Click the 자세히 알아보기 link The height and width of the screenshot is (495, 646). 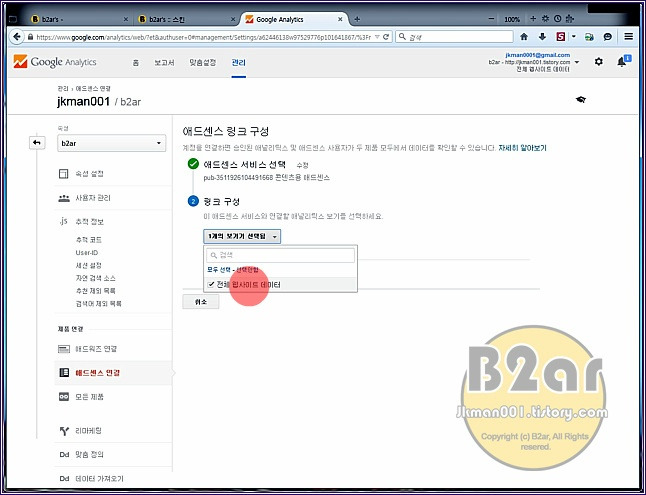point(522,148)
